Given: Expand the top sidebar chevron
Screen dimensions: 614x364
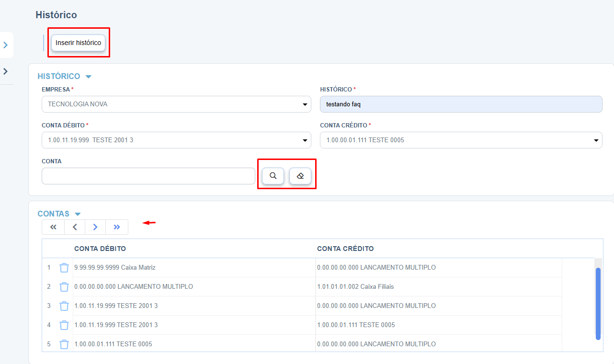Looking at the screenshot, I should coord(6,45).
